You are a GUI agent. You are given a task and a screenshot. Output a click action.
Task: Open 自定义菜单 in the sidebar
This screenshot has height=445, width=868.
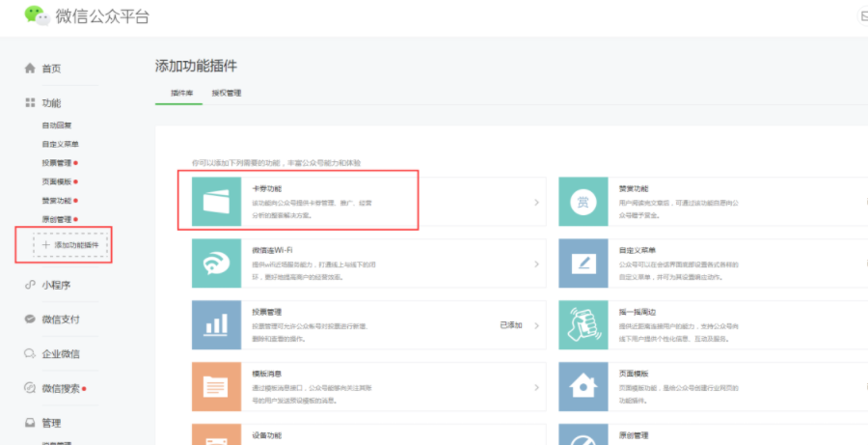point(61,144)
